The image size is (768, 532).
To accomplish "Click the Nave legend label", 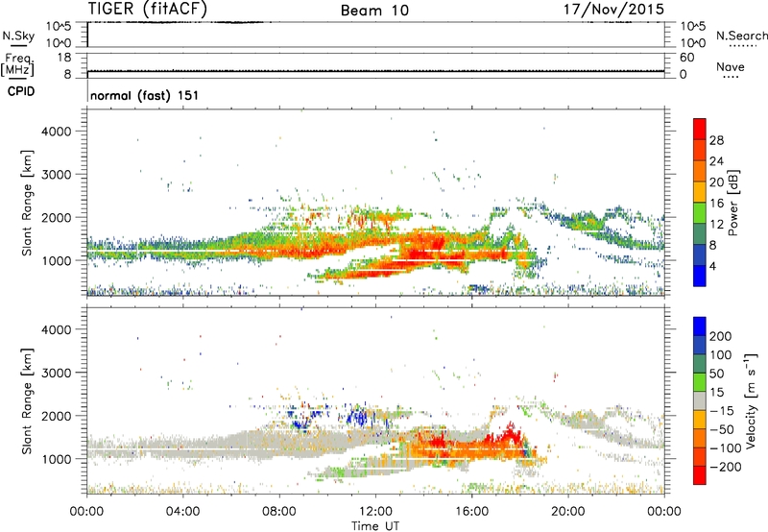I will coord(730,66).
